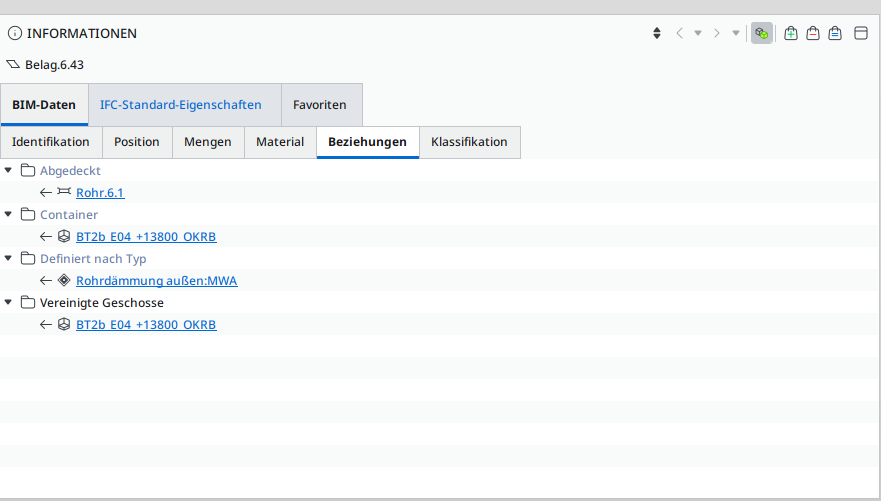Open BT2b_E04 link under Vereinigte Geschosse

[x=146, y=325]
